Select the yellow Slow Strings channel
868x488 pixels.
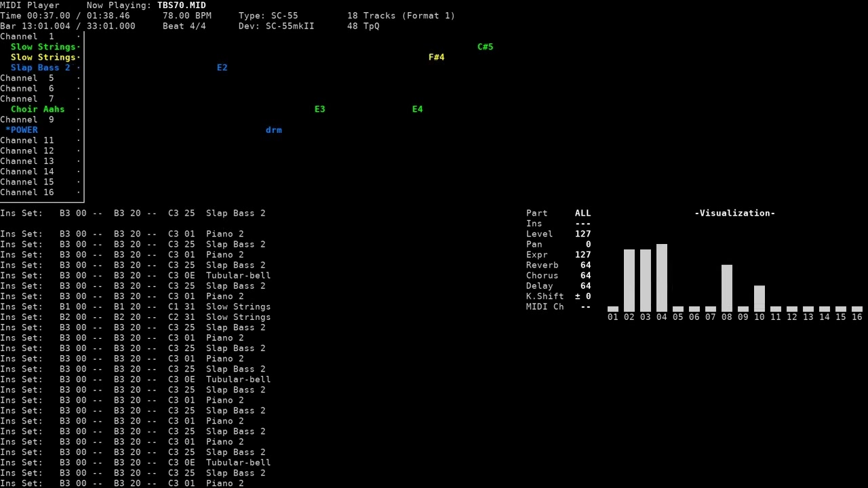pyautogui.click(x=43, y=57)
